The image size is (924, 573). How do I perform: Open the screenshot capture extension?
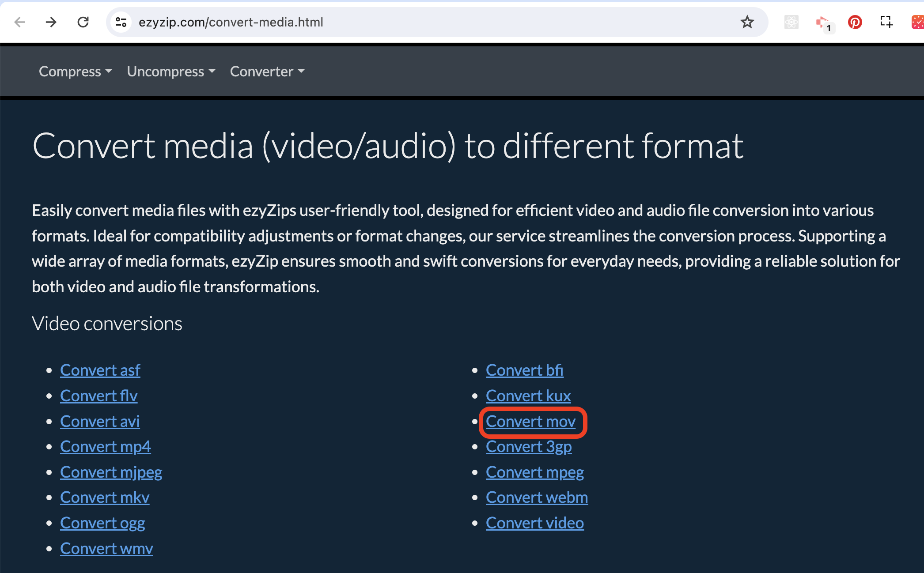pyautogui.click(x=886, y=22)
